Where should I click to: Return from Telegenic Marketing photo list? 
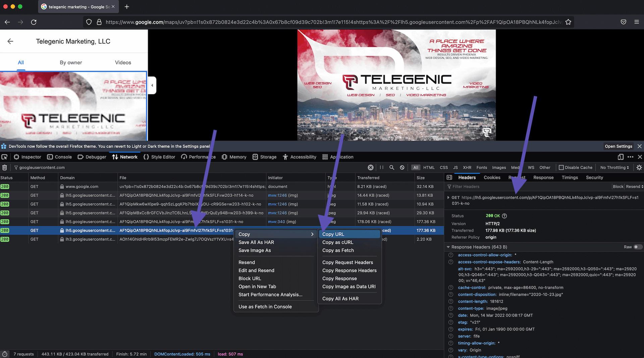coord(10,41)
